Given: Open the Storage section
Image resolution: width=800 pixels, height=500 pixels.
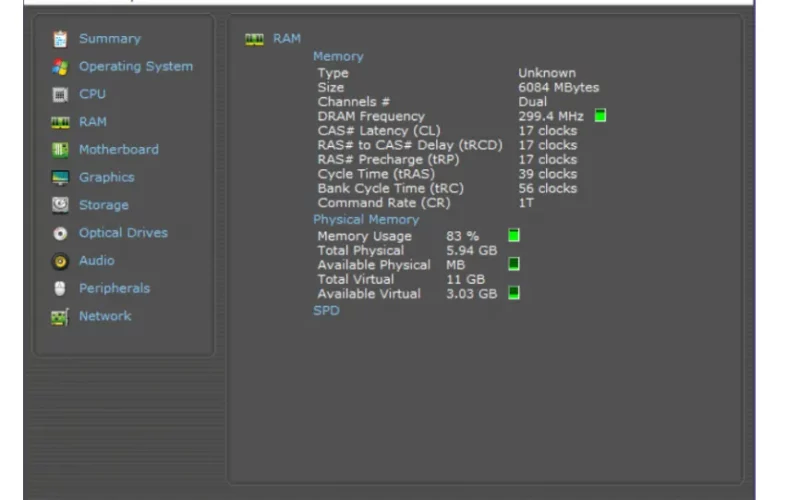Looking at the screenshot, I should (x=104, y=205).
